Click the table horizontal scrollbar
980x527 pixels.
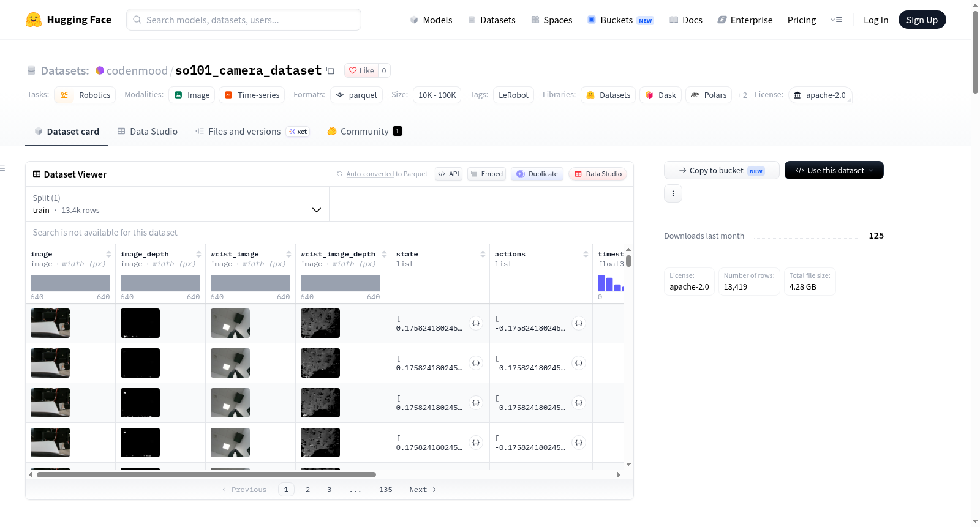[206, 474]
